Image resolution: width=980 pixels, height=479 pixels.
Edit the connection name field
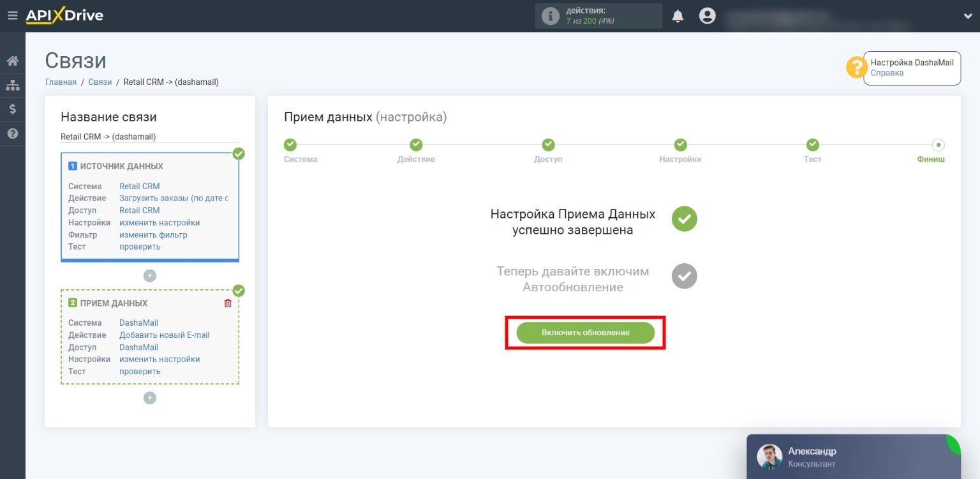150,137
